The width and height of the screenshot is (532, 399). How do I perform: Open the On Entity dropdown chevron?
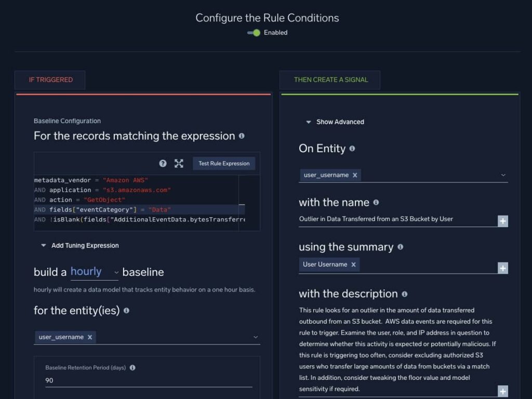coord(503,175)
